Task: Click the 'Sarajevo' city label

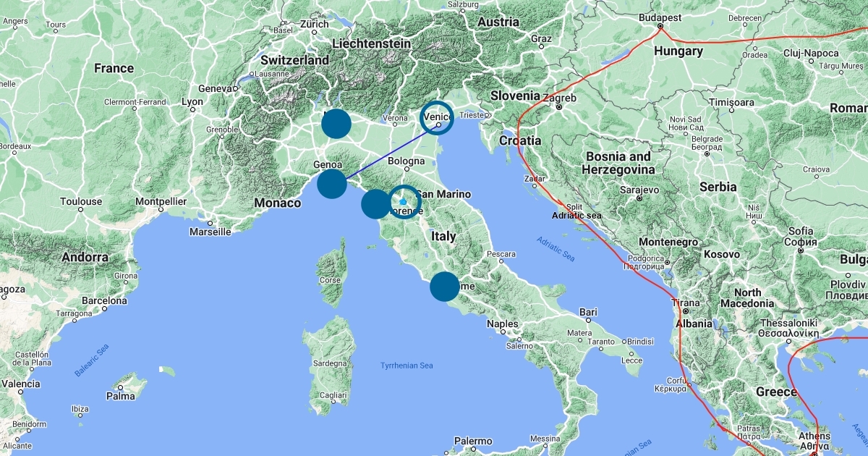Action: [x=639, y=190]
